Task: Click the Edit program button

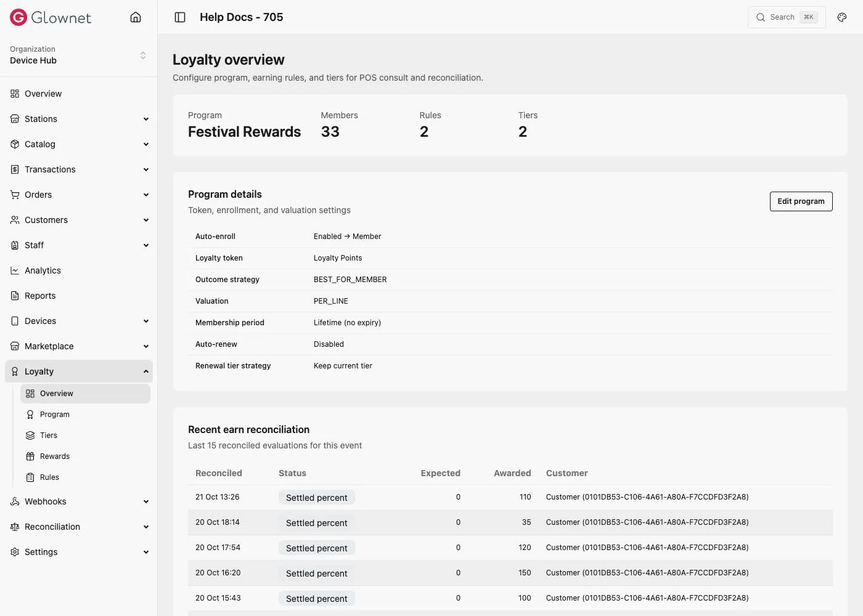Action: (801, 201)
